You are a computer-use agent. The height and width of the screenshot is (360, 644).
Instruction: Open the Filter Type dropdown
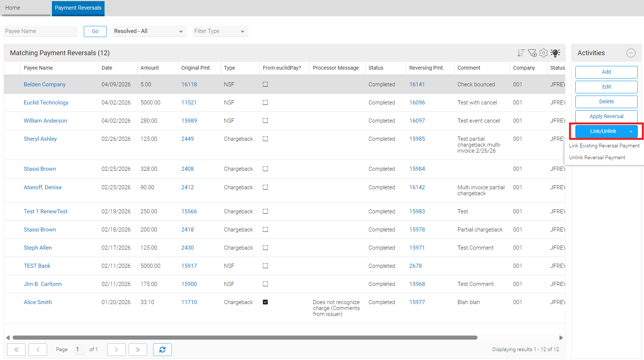pyautogui.click(x=220, y=31)
